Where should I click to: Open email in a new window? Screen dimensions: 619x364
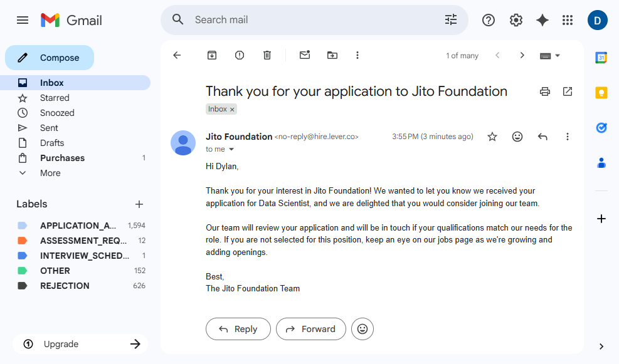(568, 91)
